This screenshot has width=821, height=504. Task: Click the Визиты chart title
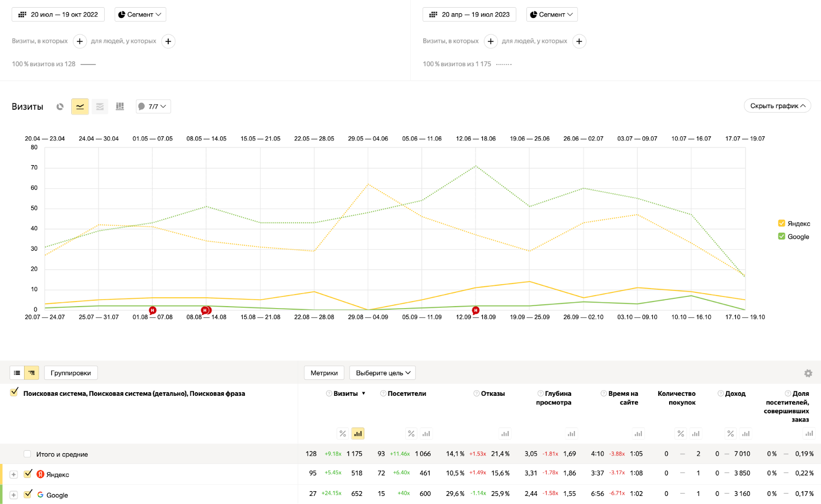(x=27, y=107)
